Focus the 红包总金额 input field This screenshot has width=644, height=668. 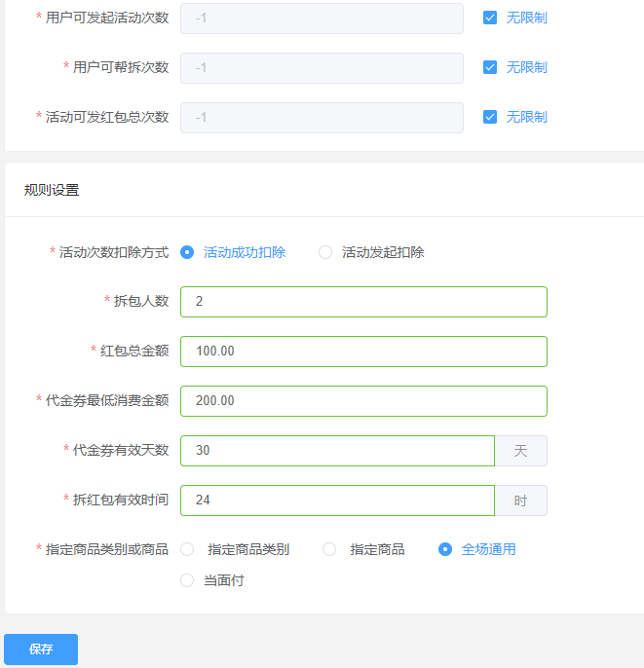tap(363, 352)
